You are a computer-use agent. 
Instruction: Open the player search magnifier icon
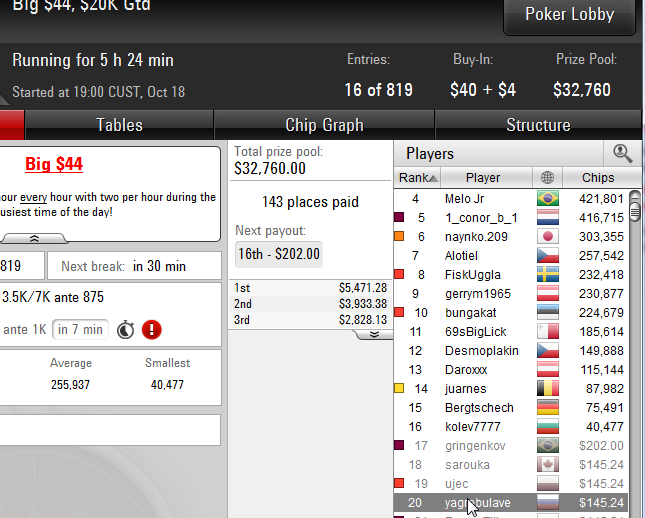click(622, 154)
